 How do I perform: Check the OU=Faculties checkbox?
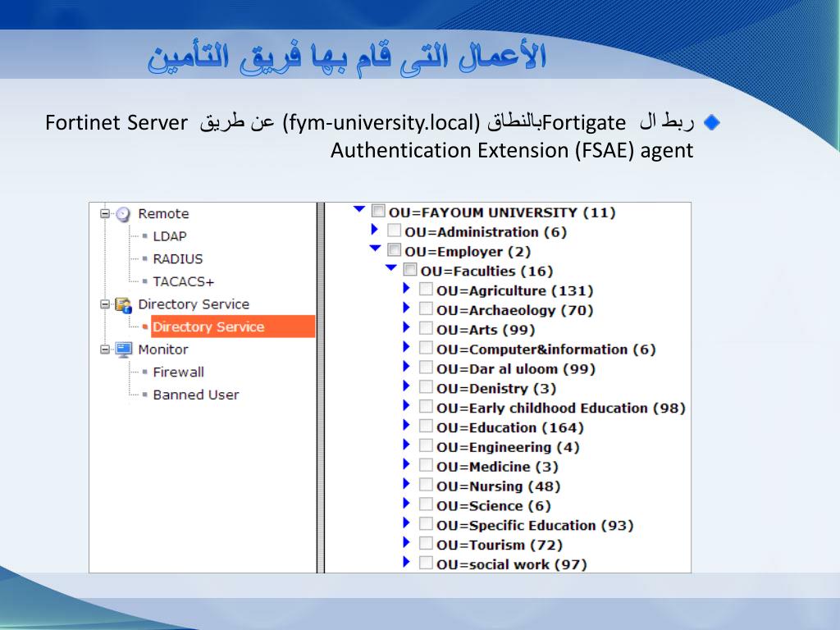point(410,269)
